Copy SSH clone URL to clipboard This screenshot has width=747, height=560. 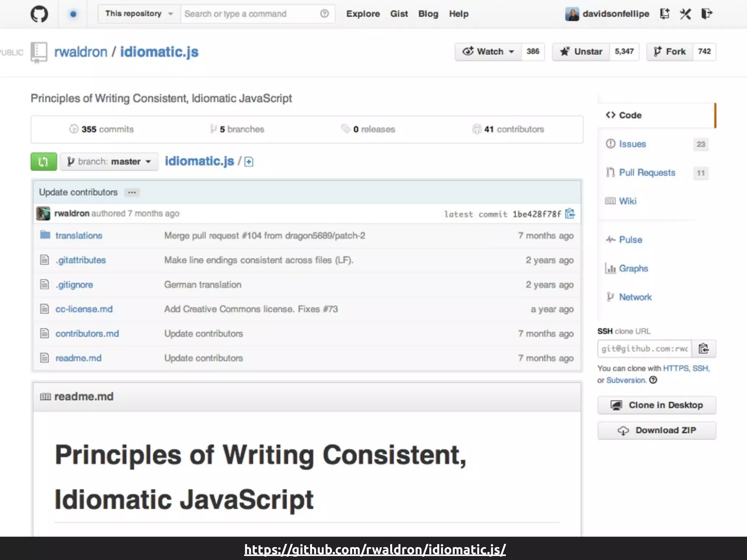[x=704, y=349]
